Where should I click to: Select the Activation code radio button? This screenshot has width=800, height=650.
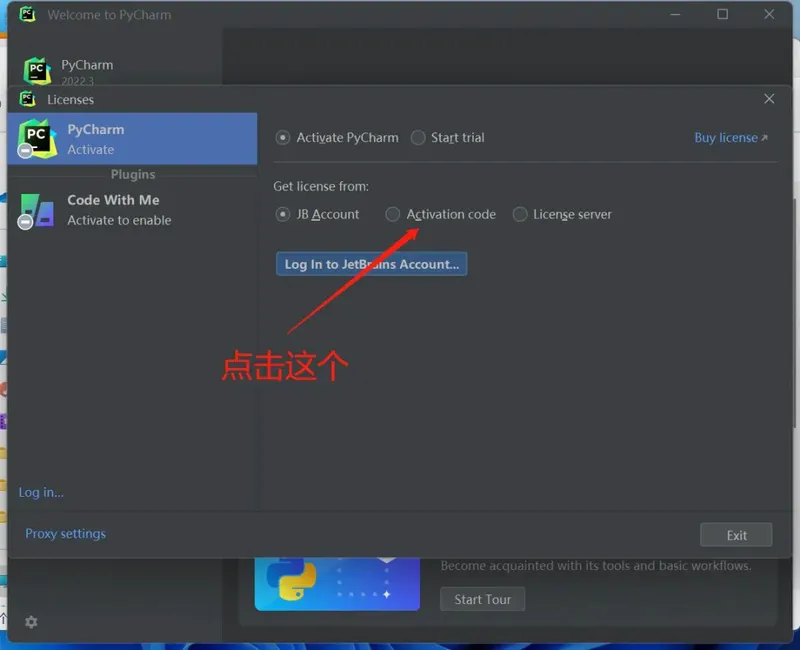(x=393, y=214)
